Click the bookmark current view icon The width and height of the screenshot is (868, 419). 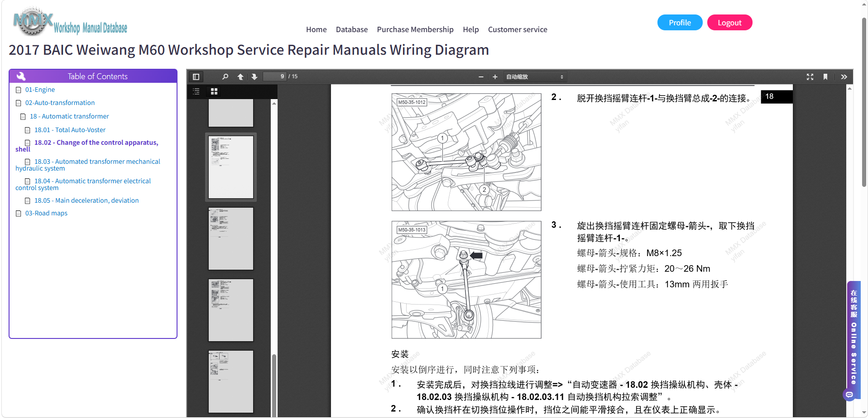click(x=825, y=77)
